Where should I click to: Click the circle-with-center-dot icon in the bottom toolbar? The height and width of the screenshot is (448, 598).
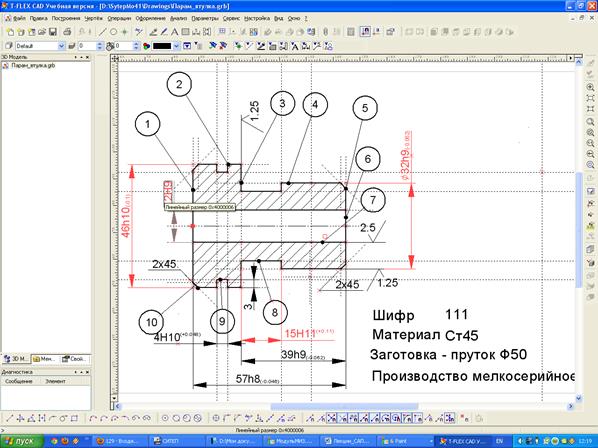pos(165,418)
